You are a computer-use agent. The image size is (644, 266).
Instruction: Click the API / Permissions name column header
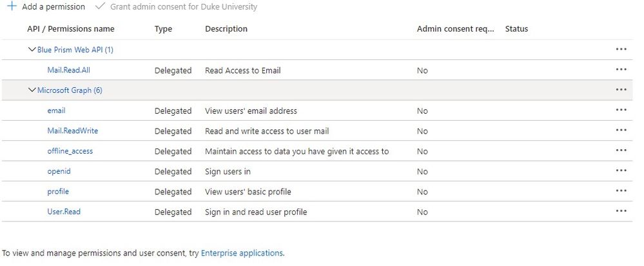[70, 29]
